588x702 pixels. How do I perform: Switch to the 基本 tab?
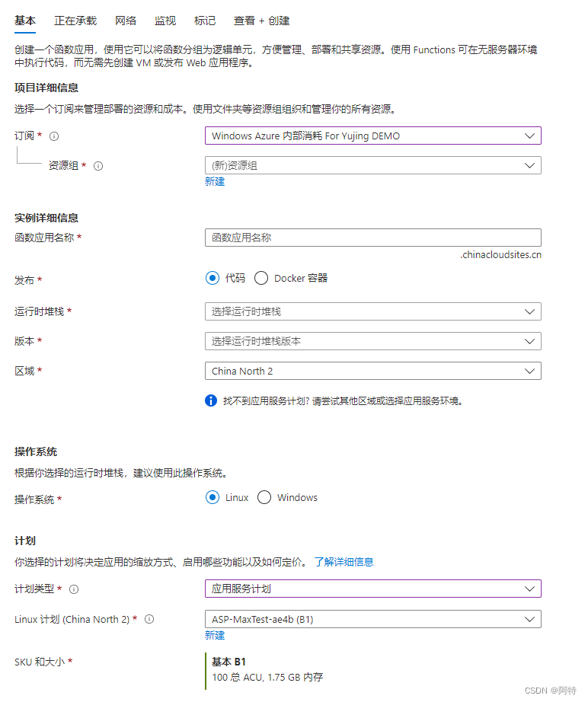click(x=25, y=21)
